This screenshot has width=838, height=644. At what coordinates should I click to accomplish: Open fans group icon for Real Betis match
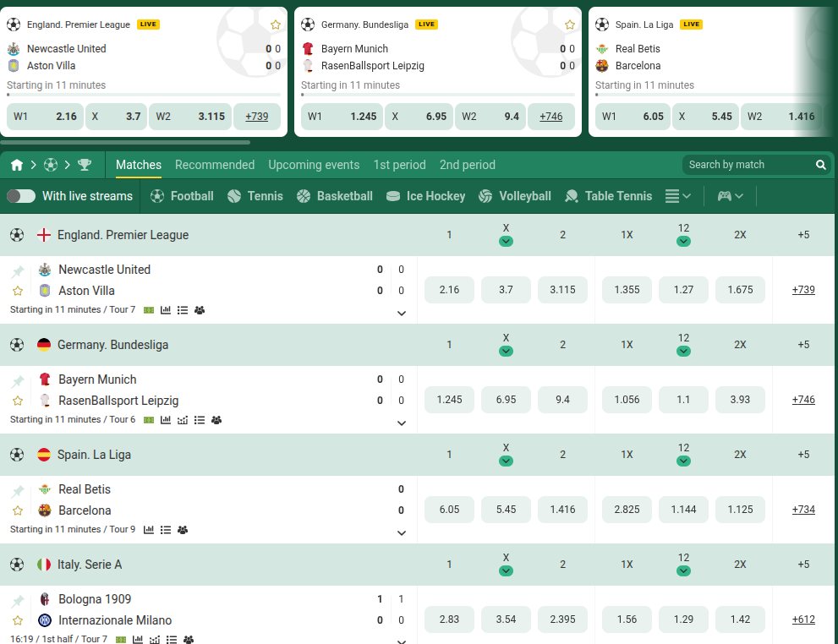pyautogui.click(x=183, y=530)
